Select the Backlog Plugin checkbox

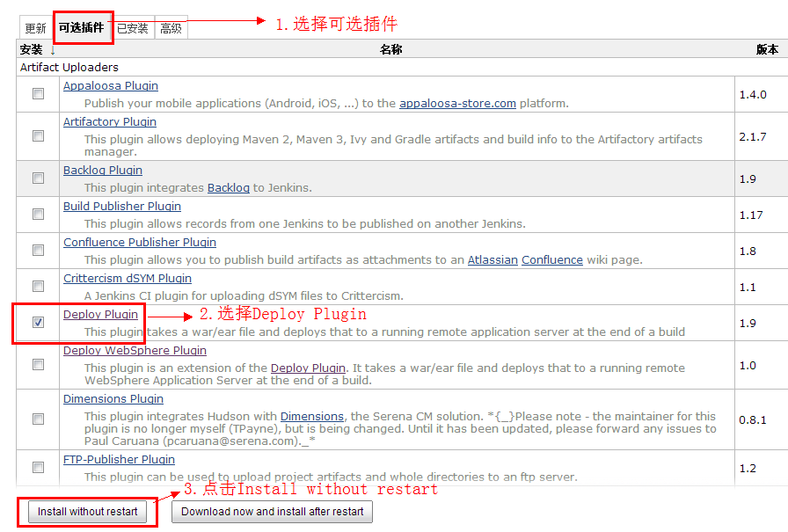36,178
